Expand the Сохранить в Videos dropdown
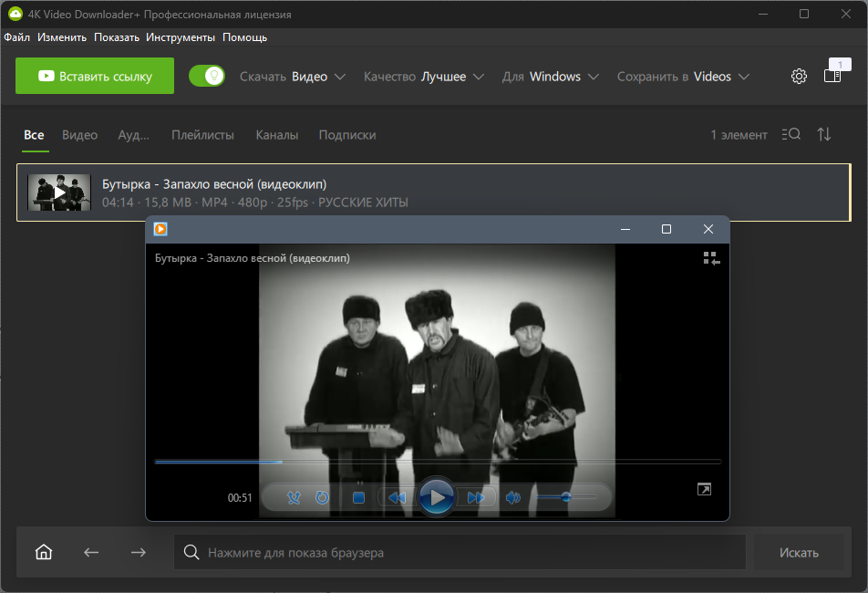Image resolution: width=868 pixels, height=593 pixels. point(683,77)
